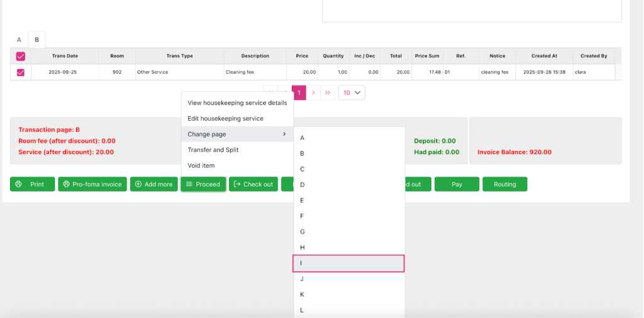Click the printer icon on Print button
The width and height of the screenshot is (644, 318).
(19, 184)
